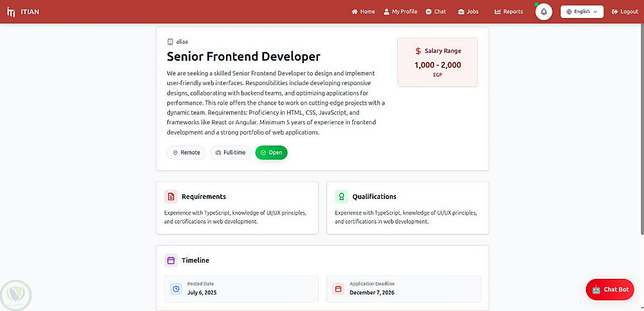Click the Full-time job type tag

coord(231,153)
